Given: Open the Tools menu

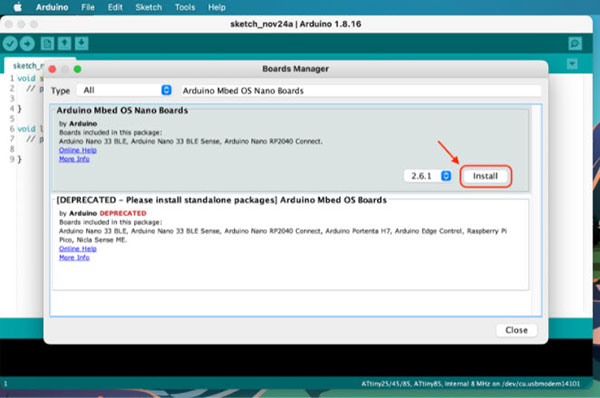Looking at the screenshot, I should 185,7.
